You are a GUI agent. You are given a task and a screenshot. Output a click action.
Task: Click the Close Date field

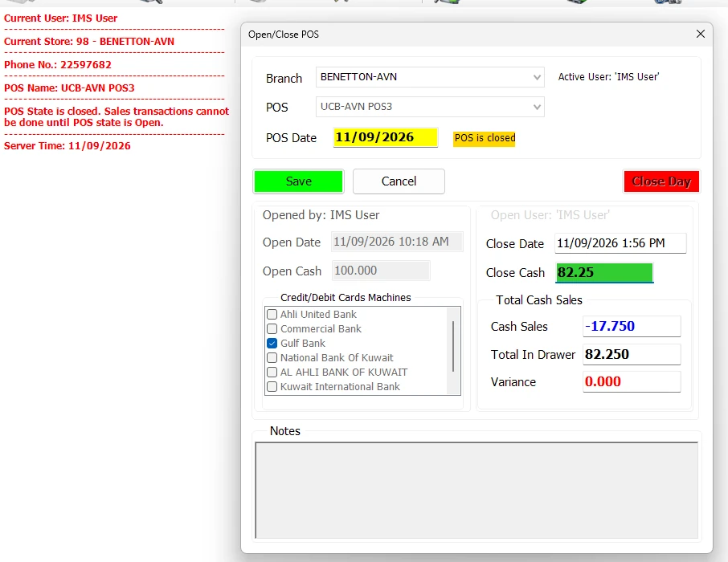tap(620, 243)
